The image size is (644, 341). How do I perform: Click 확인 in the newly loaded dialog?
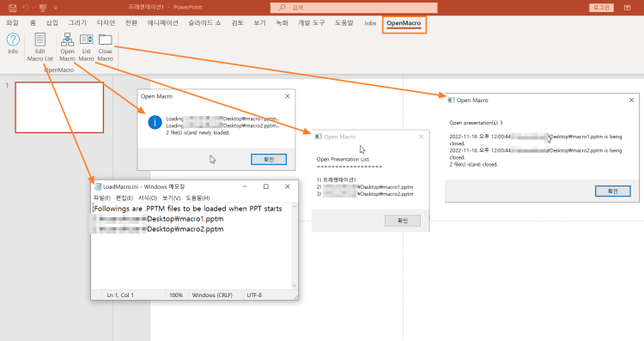pyautogui.click(x=269, y=159)
